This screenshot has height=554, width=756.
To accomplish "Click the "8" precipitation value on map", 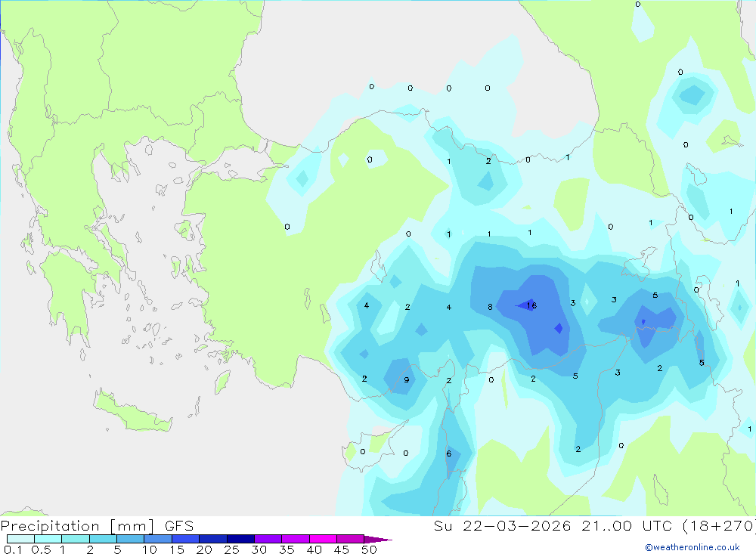I will (x=490, y=307).
